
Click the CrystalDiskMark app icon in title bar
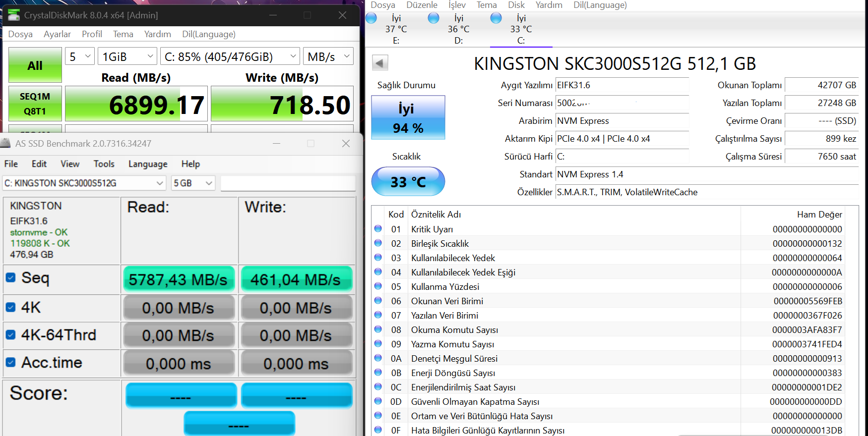(14, 15)
